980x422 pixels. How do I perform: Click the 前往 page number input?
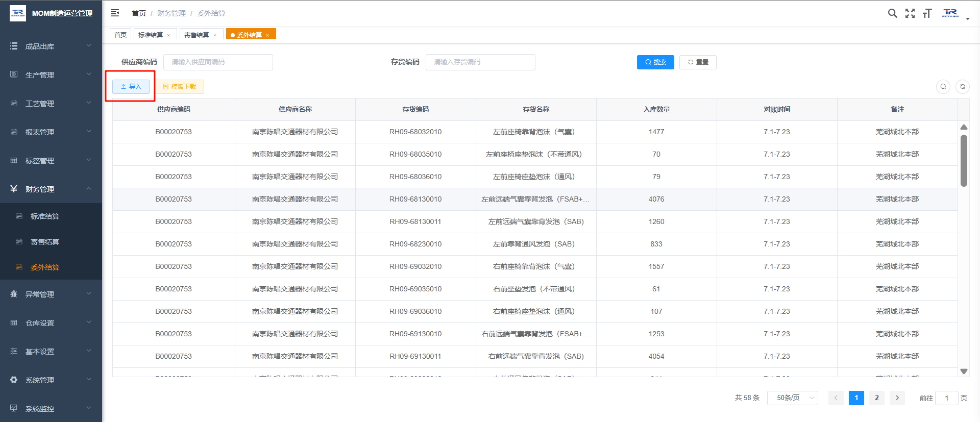[946, 398]
